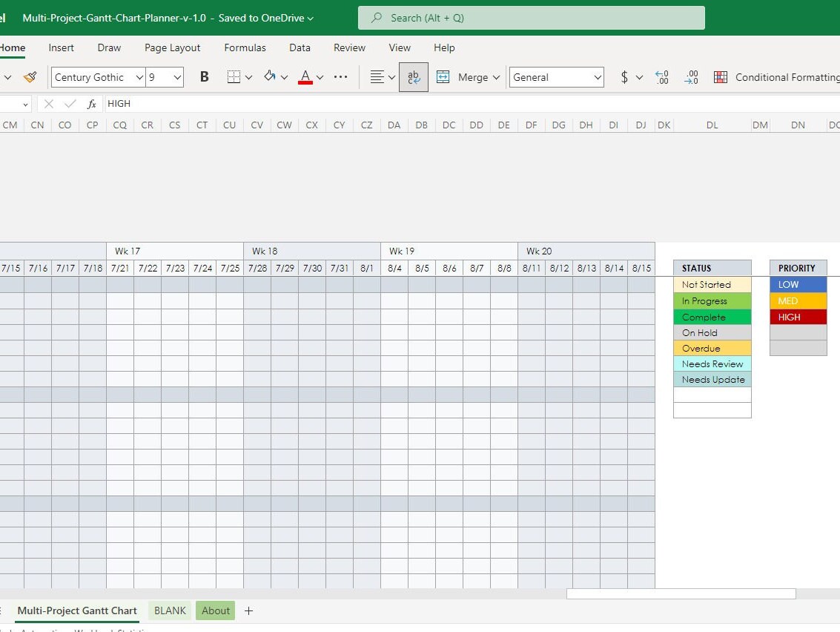The width and height of the screenshot is (840, 632).
Task: Add a new sheet with the plus button
Action: [x=249, y=610]
